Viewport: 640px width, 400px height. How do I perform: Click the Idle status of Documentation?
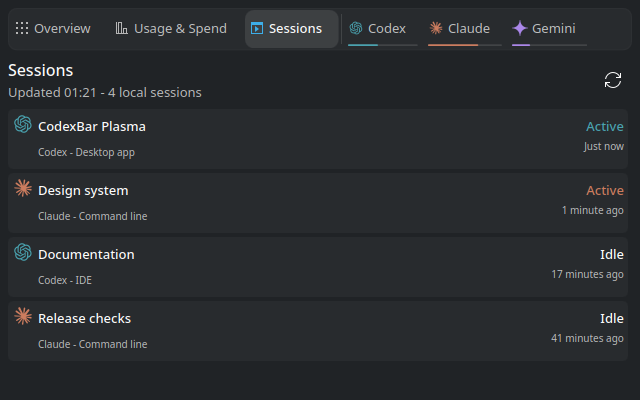coord(612,255)
